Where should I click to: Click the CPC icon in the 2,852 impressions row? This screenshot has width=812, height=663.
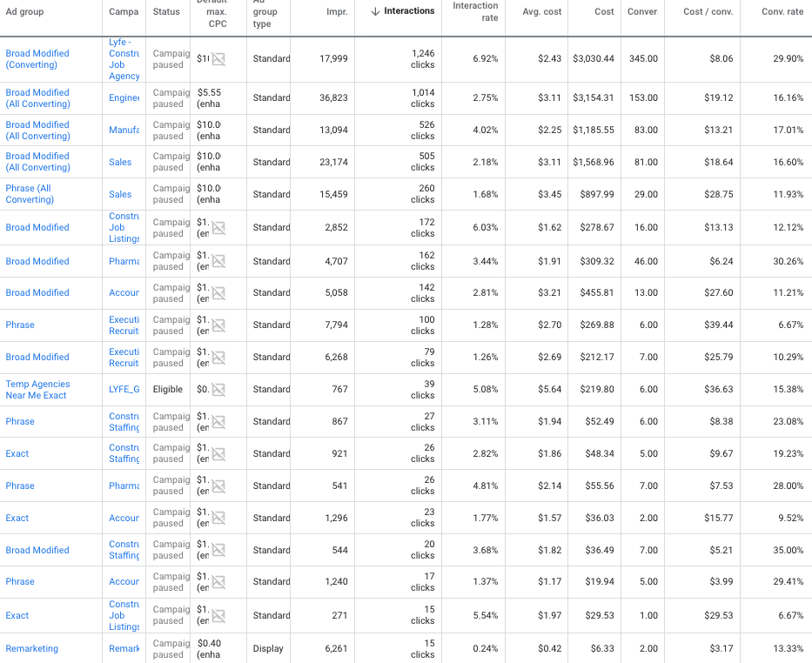coord(218,228)
